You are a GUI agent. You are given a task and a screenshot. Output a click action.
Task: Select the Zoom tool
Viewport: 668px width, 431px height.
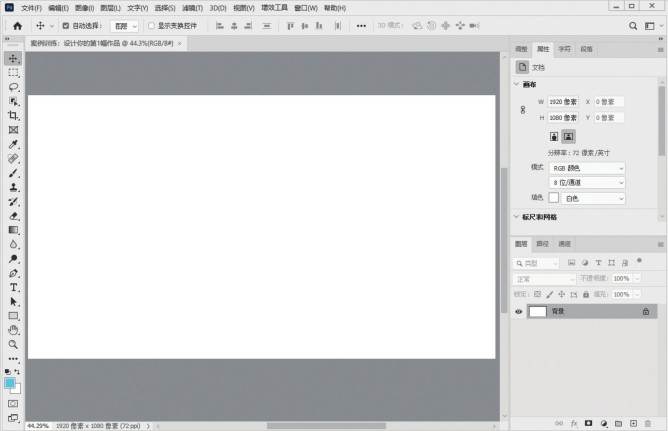[x=13, y=344]
